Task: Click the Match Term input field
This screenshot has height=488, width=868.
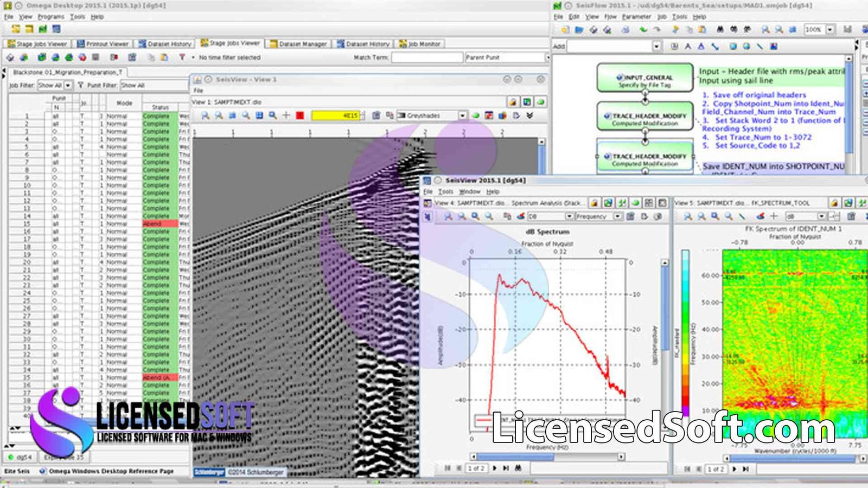Action: point(426,57)
